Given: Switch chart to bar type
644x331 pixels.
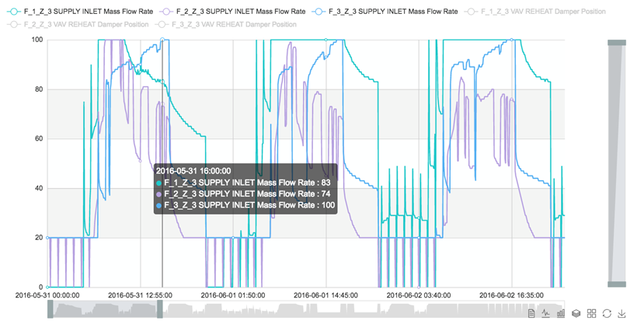Looking at the screenshot, I should click(561, 313).
